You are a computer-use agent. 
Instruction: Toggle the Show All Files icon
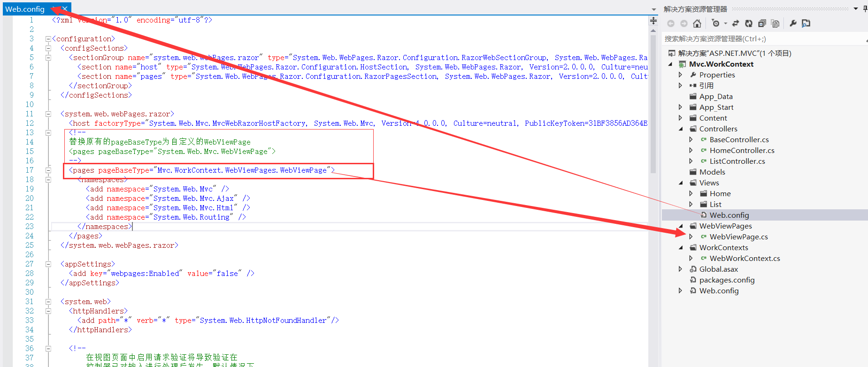click(775, 23)
